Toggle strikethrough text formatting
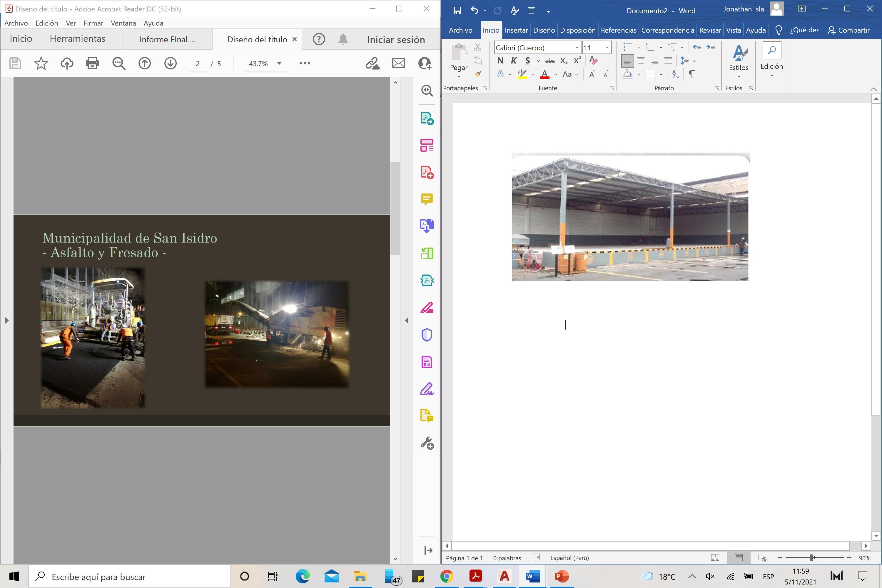 550,61
